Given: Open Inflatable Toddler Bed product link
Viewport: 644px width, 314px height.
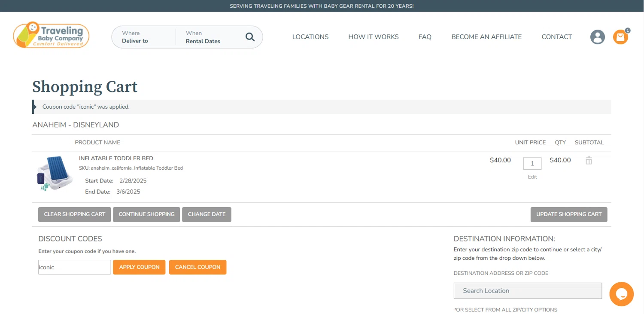Looking at the screenshot, I should pyautogui.click(x=116, y=159).
